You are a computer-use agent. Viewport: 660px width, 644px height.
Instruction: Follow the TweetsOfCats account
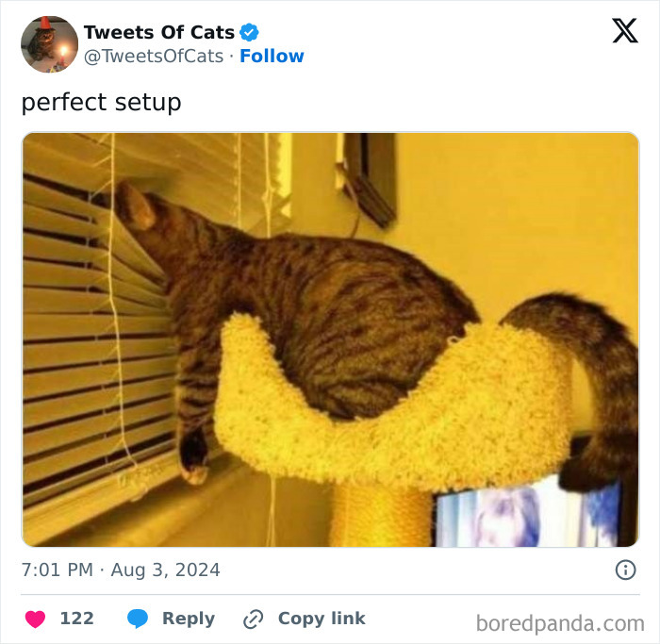(x=272, y=57)
